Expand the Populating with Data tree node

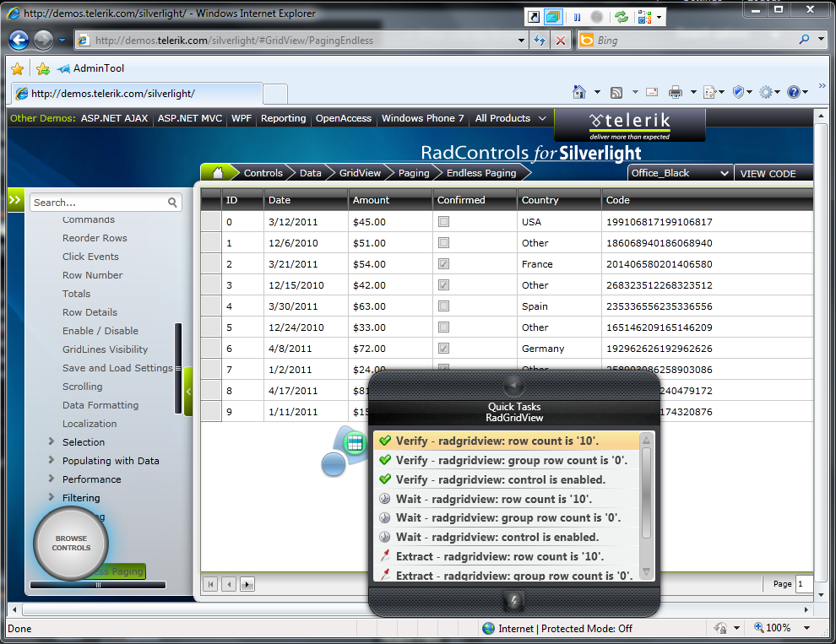pyautogui.click(x=52, y=460)
